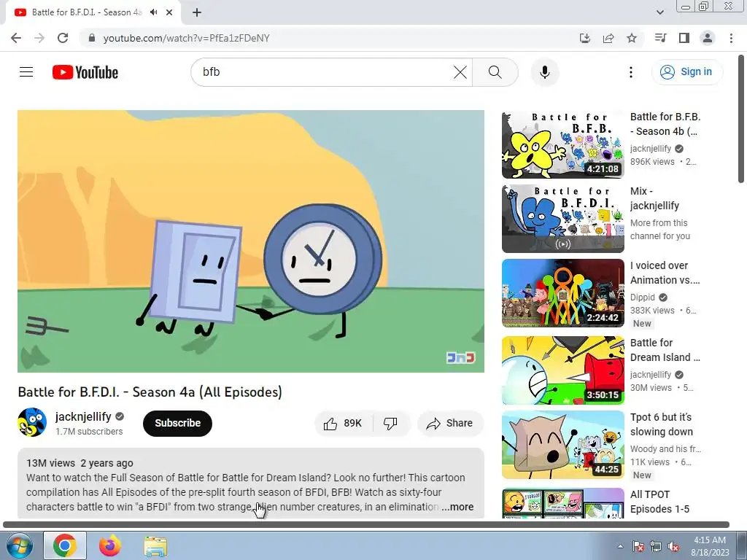This screenshot has width=747, height=560.
Task: Go to YouTube home via logo
Action: click(x=85, y=72)
